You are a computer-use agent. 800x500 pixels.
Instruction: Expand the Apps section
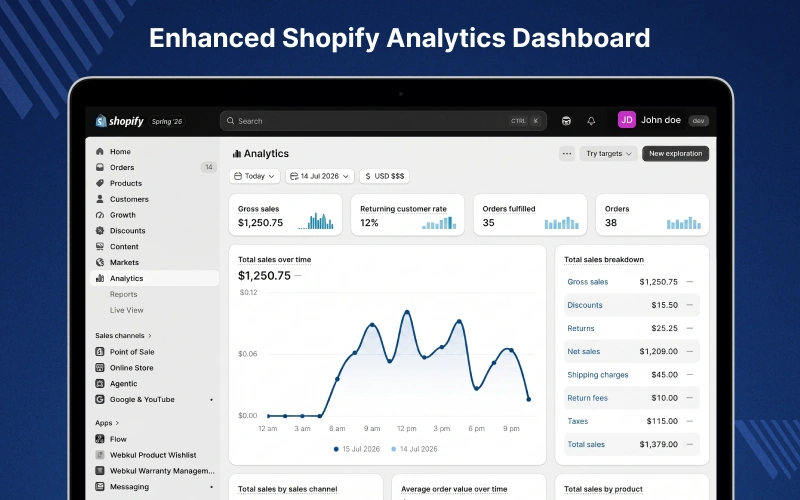tap(107, 422)
